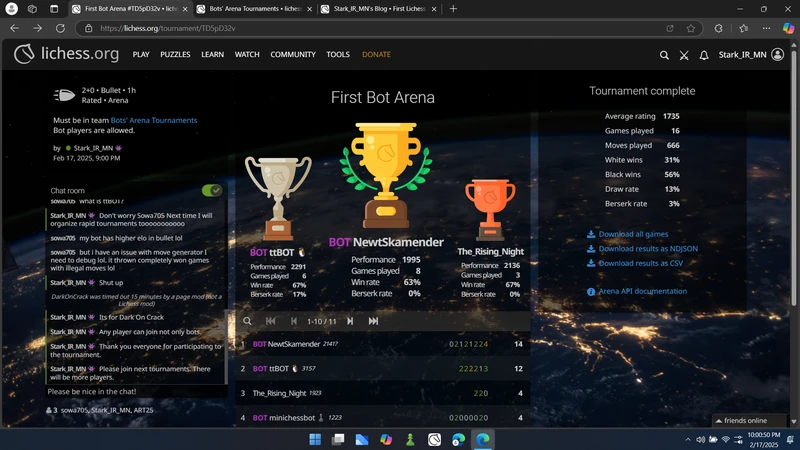Expand the Stark_IR_MN user menu
Viewport: 800px width, 450px height.
[750, 55]
